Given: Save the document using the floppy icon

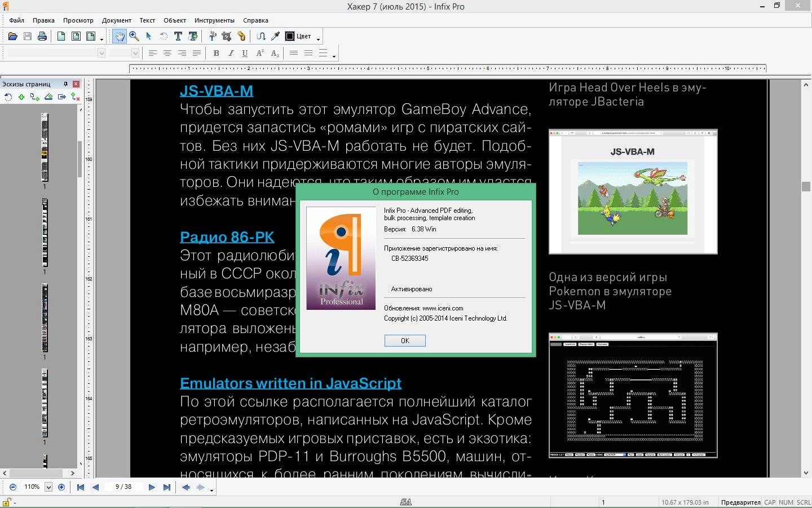Looking at the screenshot, I should pyautogui.click(x=27, y=36).
